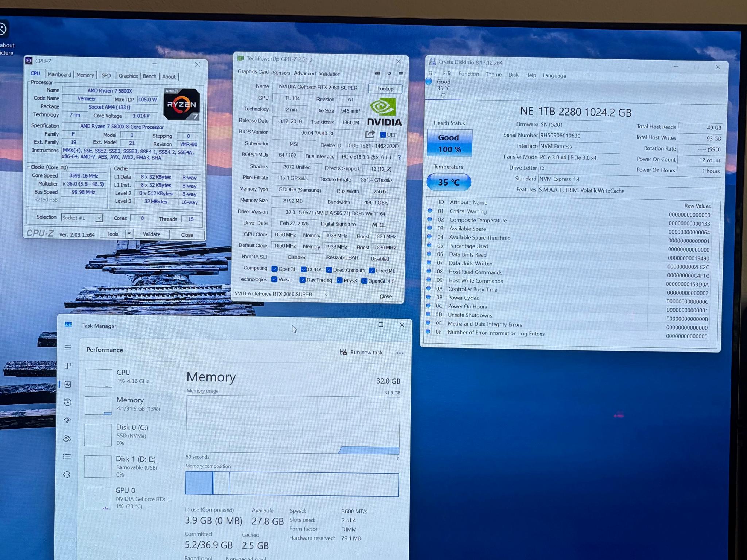Open the Function menu in CrystalDiskInfo
Viewport: 747px width, 560px height.
[469, 74]
